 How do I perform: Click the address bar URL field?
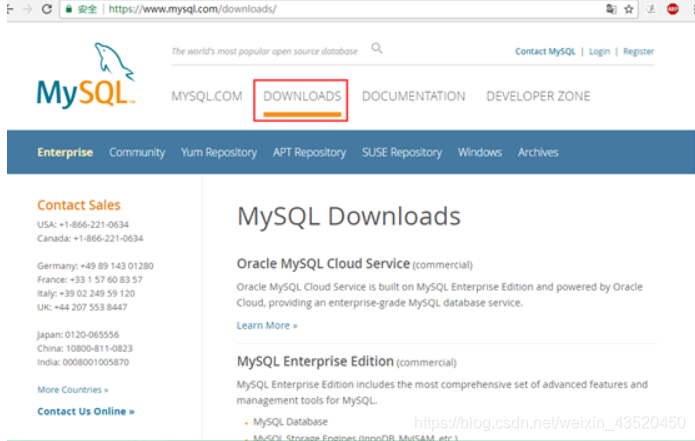click(300, 9)
